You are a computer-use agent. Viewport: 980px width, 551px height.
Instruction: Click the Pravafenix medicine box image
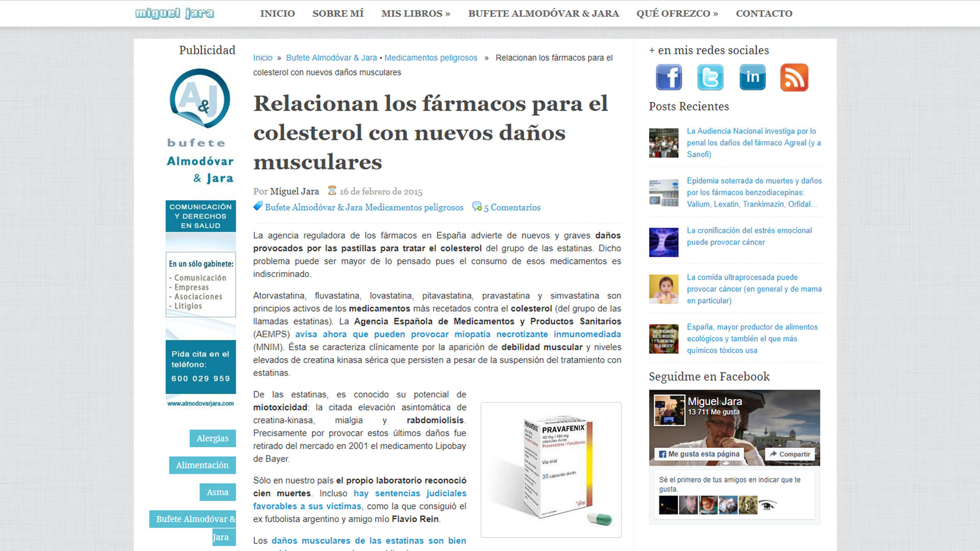click(551, 470)
